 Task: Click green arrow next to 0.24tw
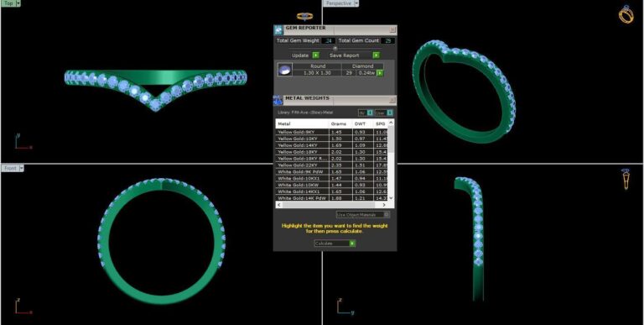pyautogui.click(x=380, y=73)
